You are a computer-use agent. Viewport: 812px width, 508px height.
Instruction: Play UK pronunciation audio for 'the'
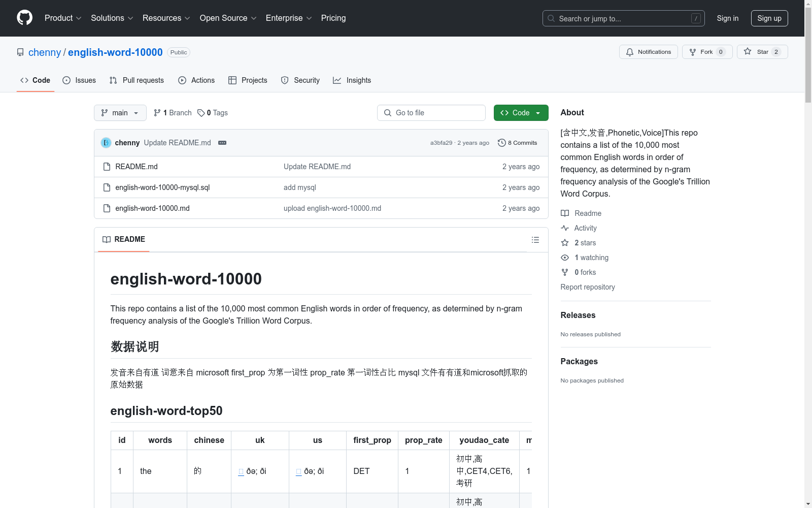pos(241,471)
